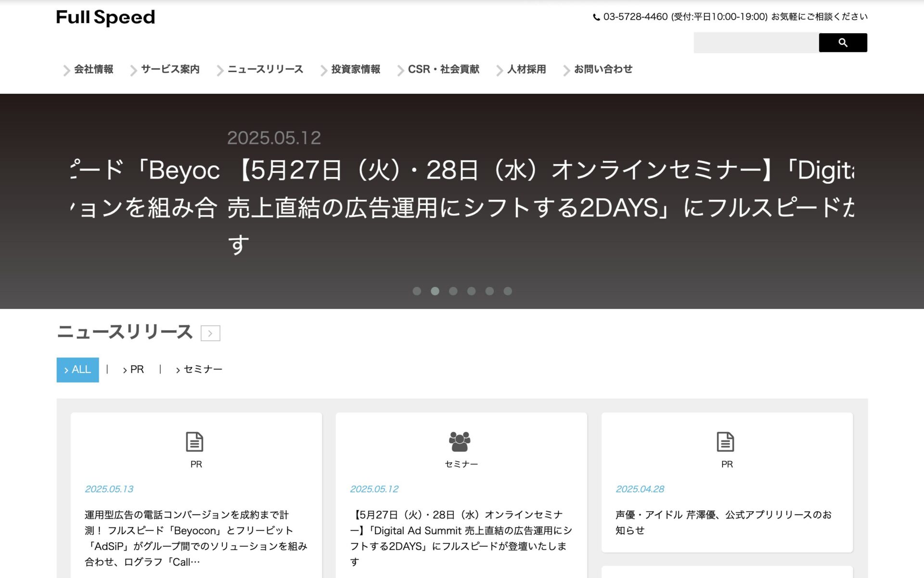The image size is (924, 578).
Task: Open the 運用型広告の電話コンバージョン news article
Action: [196, 538]
